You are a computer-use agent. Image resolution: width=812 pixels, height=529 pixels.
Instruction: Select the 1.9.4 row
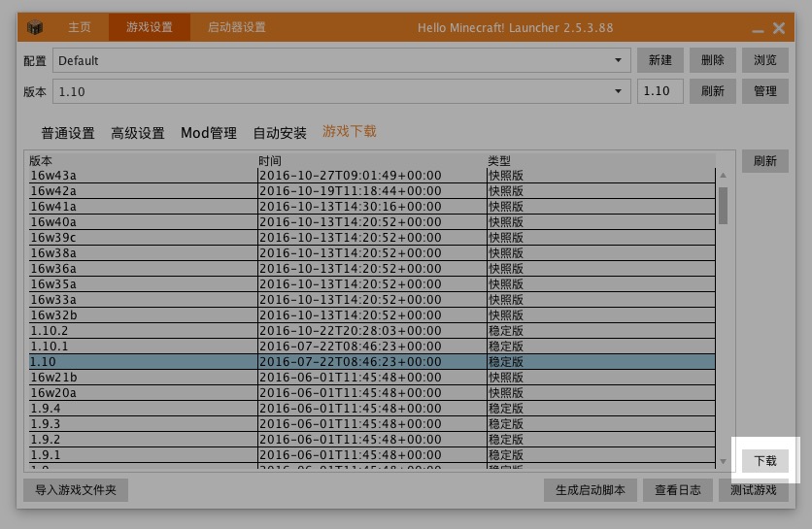click(372, 408)
